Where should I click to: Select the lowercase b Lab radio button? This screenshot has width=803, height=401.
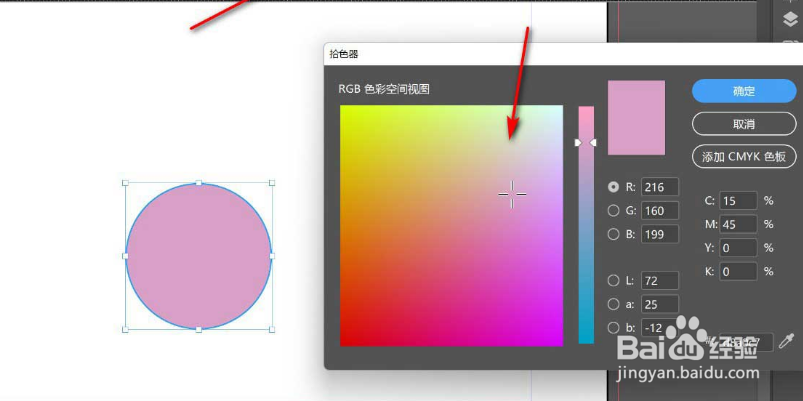coord(613,328)
